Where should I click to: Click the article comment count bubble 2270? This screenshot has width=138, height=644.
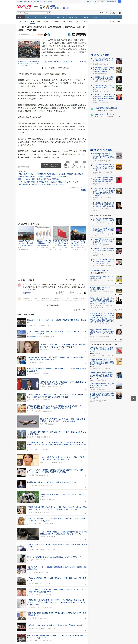click(x=35, y=35)
